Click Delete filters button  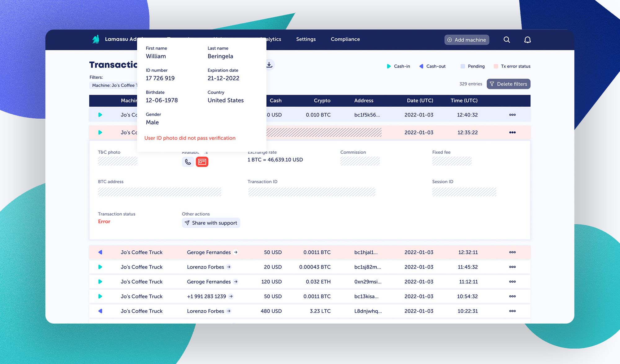point(508,84)
